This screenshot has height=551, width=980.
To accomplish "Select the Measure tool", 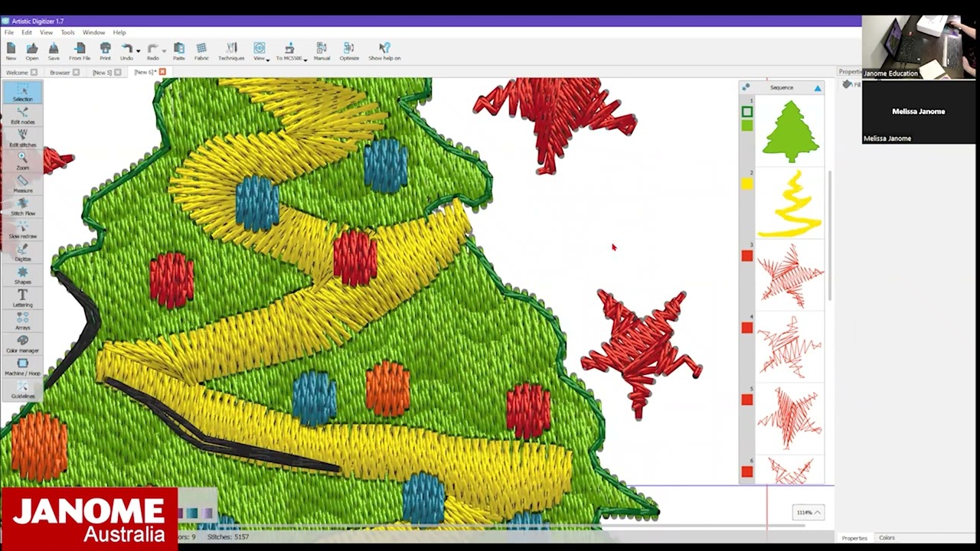I will tap(22, 184).
